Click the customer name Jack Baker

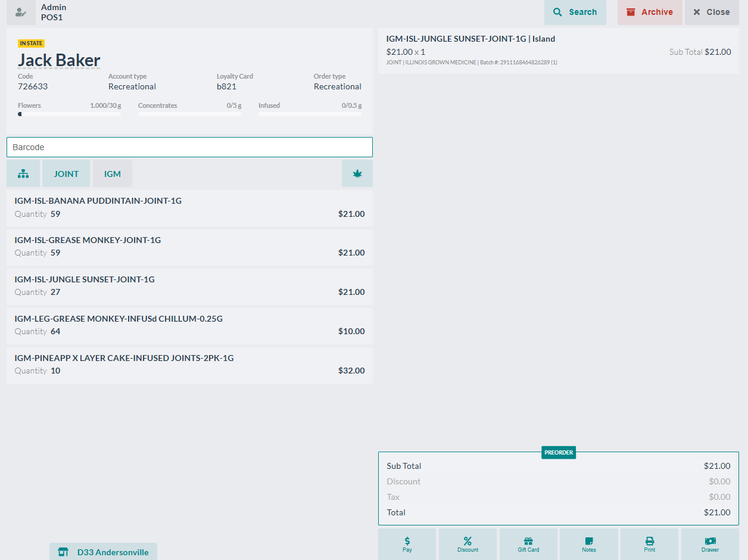(59, 60)
